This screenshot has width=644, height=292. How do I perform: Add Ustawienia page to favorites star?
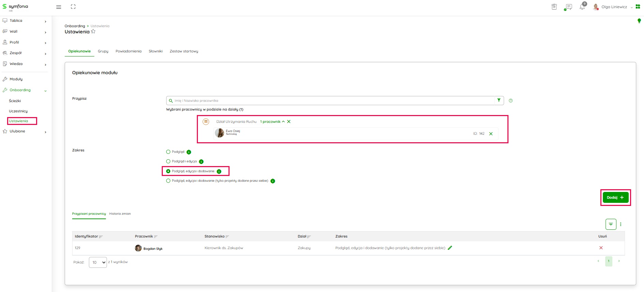(93, 32)
